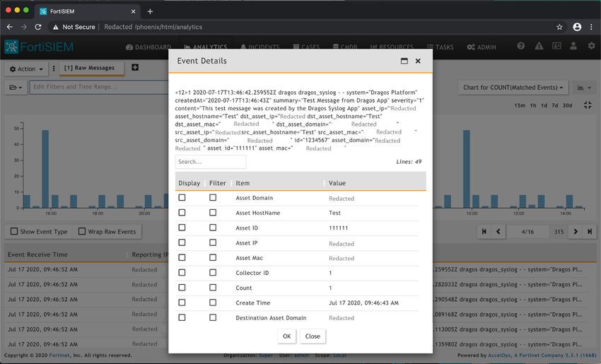Click OK in Event Details

[x=286, y=336]
